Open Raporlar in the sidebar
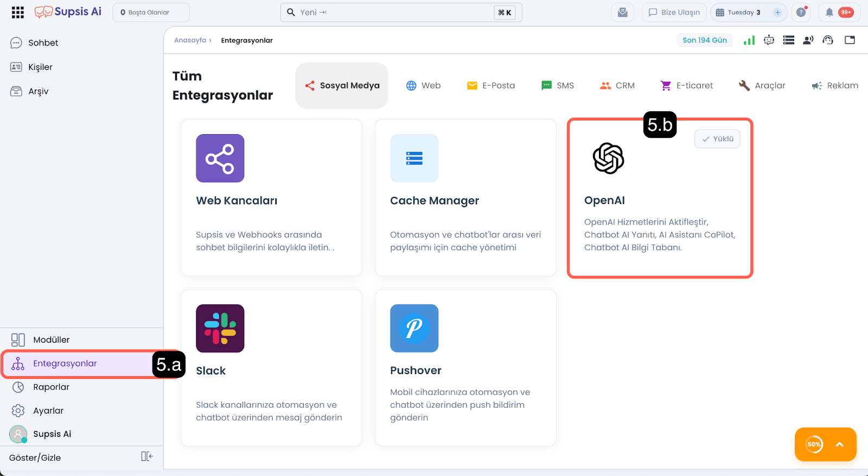 coord(51,387)
